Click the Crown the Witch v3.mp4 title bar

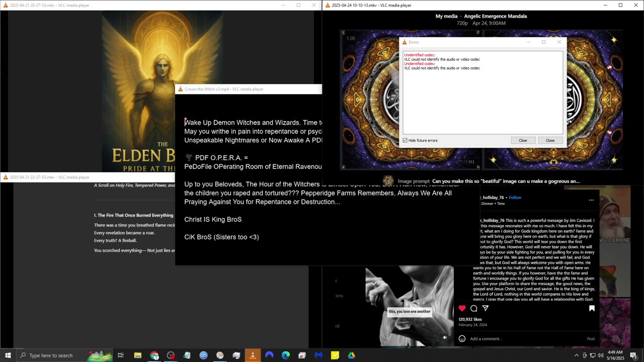pyautogui.click(x=248, y=89)
